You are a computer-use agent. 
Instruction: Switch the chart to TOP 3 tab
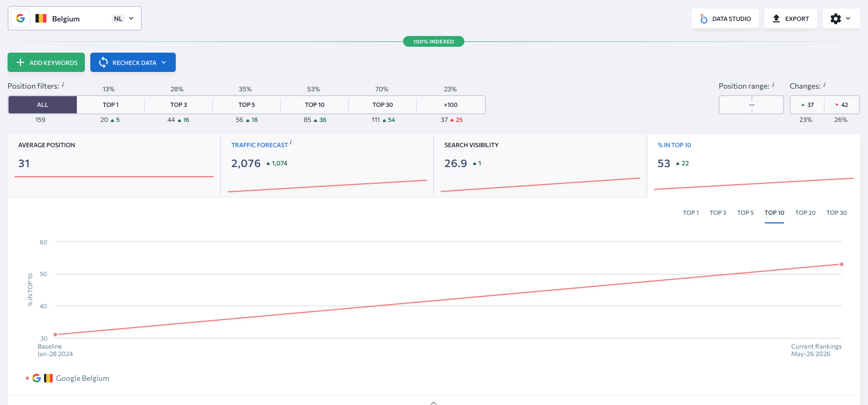[x=718, y=213]
